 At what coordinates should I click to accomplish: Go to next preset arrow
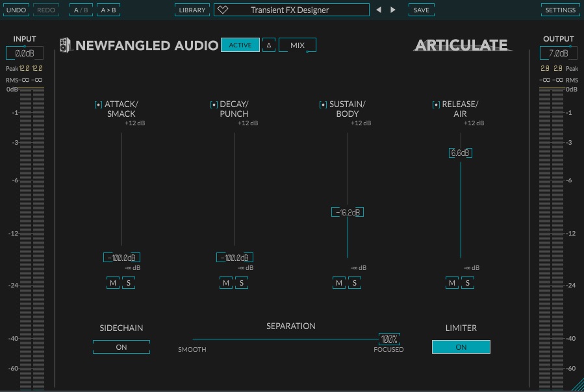click(x=392, y=10)
